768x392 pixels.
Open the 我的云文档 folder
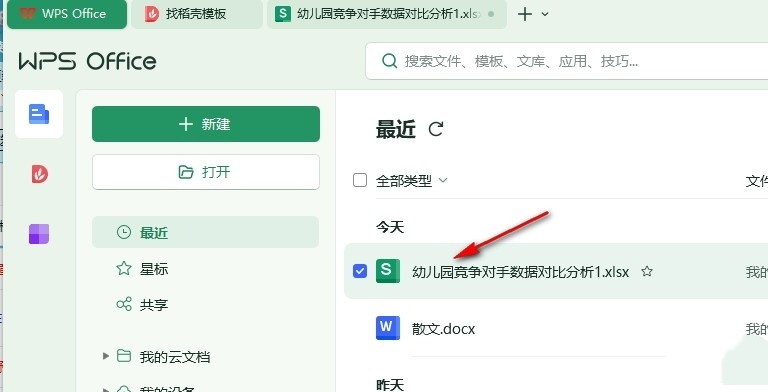[175, 357]
